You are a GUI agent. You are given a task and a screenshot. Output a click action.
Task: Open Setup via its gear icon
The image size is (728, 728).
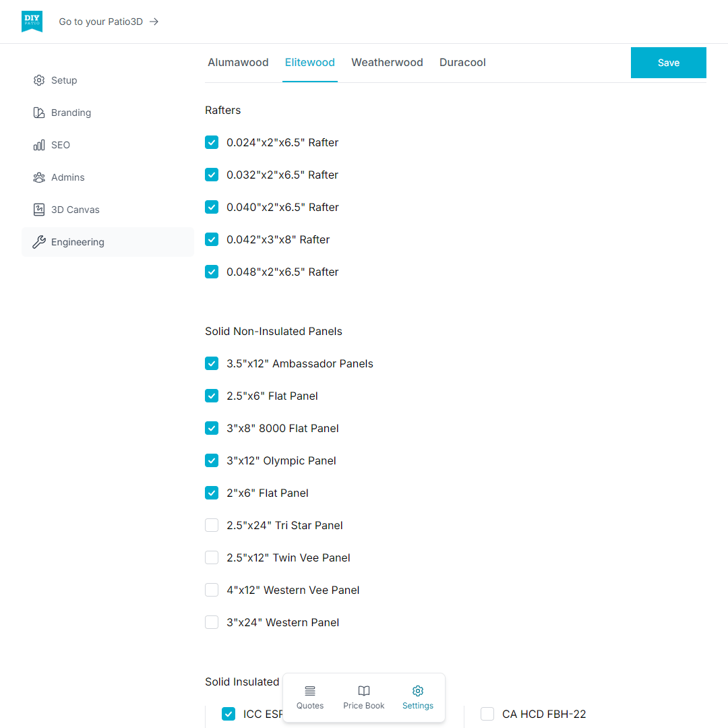tap(39, 80)
